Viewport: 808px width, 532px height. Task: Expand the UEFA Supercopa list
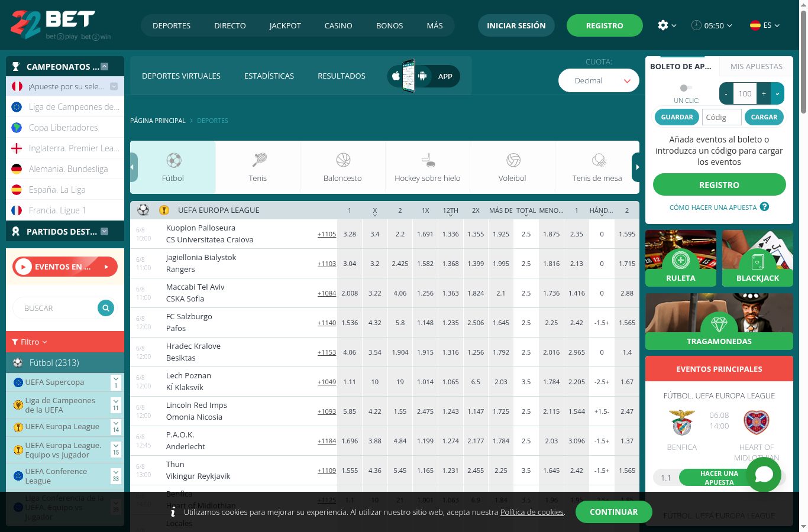(x=116, y=382)
